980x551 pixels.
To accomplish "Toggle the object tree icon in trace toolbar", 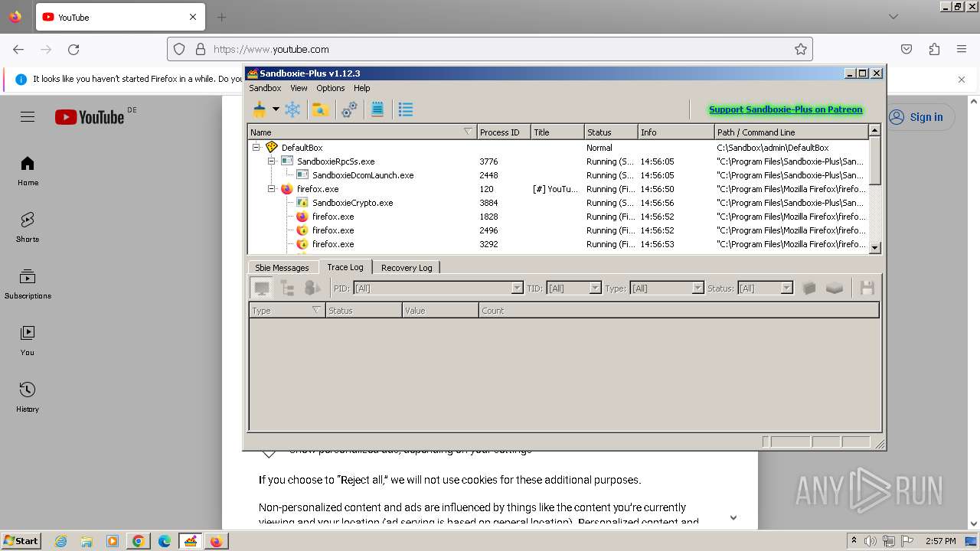I will coord(312,289).
